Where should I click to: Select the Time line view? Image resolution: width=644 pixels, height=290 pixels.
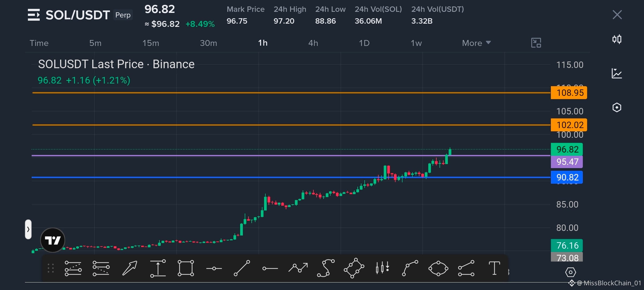pyautogui.click(x=39, y=43)
